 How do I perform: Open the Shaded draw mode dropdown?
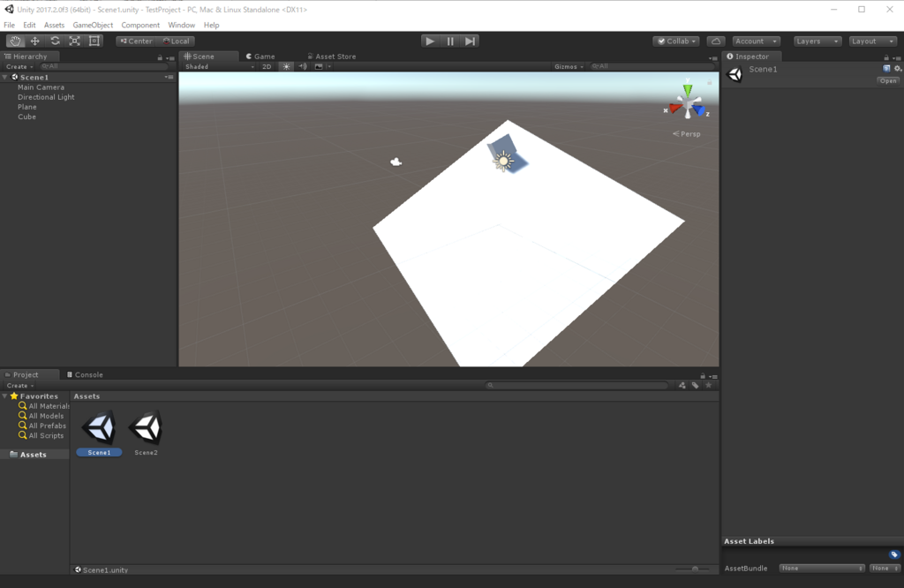click(x=219, y=66)
